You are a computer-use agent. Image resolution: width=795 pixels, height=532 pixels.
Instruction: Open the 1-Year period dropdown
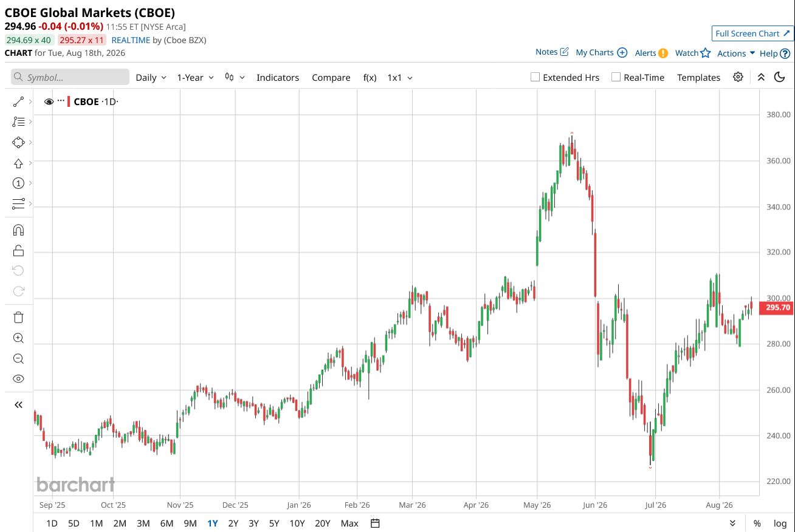(x=195, y=77)
